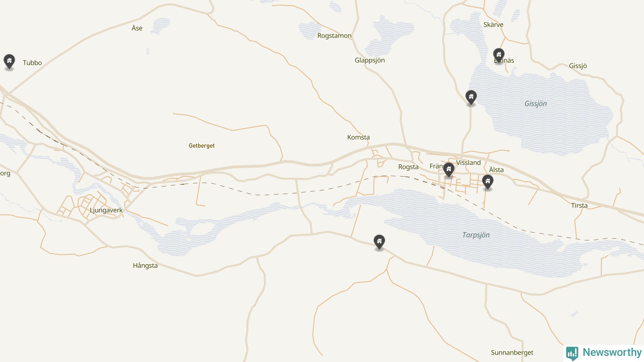644x362 pixels.
Task: Click the Rogstamon label
Action: coord(334,36)
